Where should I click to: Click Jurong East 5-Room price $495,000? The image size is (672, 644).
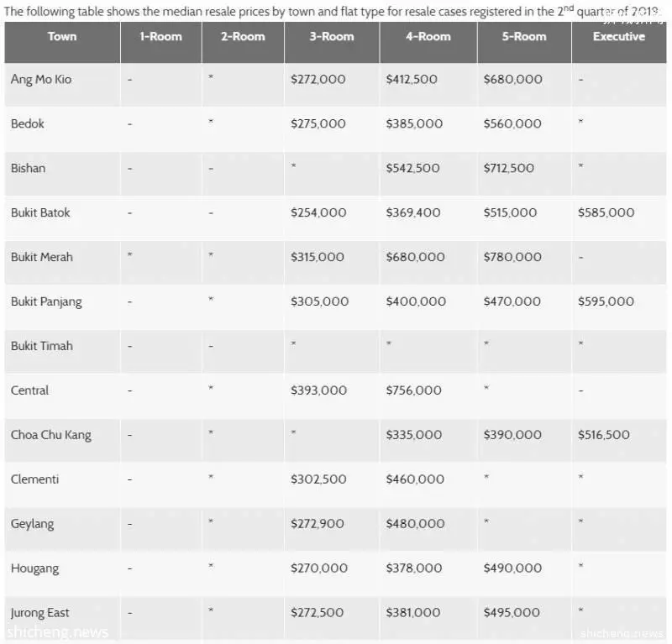(512, 613)
